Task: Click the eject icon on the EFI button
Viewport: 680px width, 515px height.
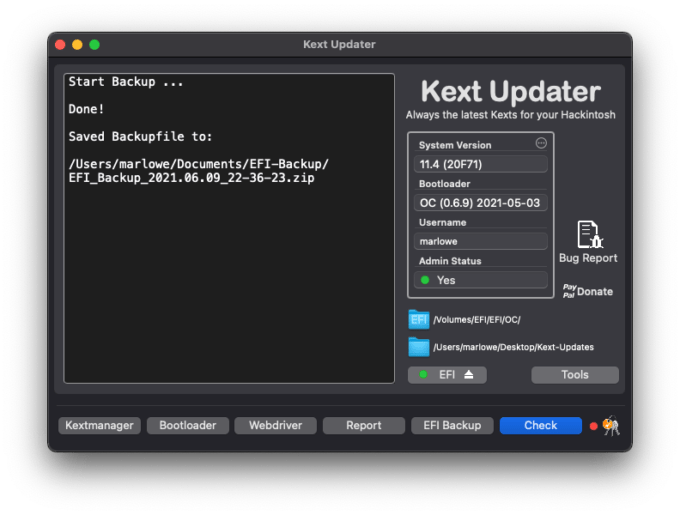Action: 469,375
